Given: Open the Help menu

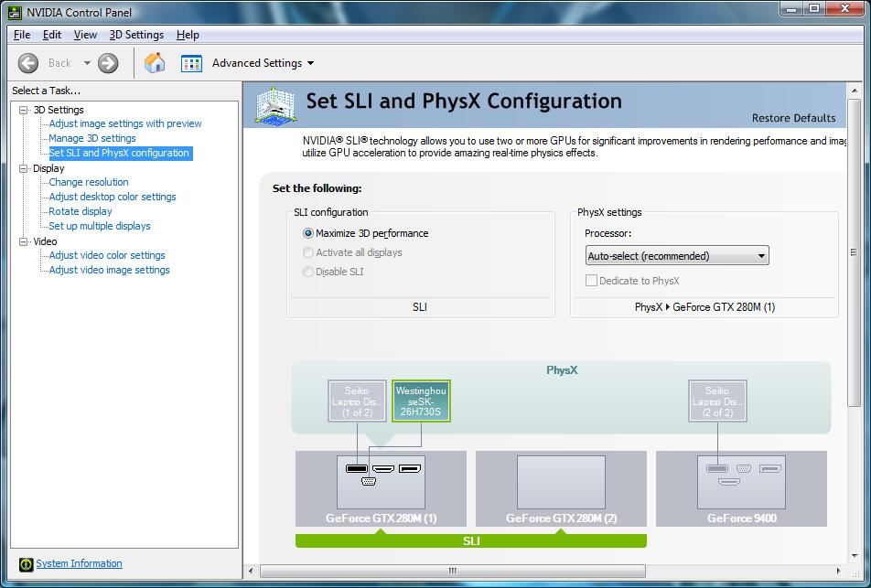Looking at the screenshot, I should click(x=188, y=35).
